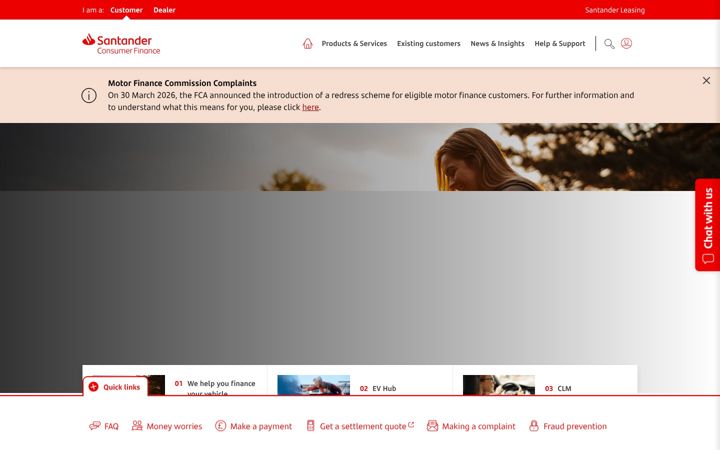
Task: Open Get a settlement quote link
Action: coord(360,426)
